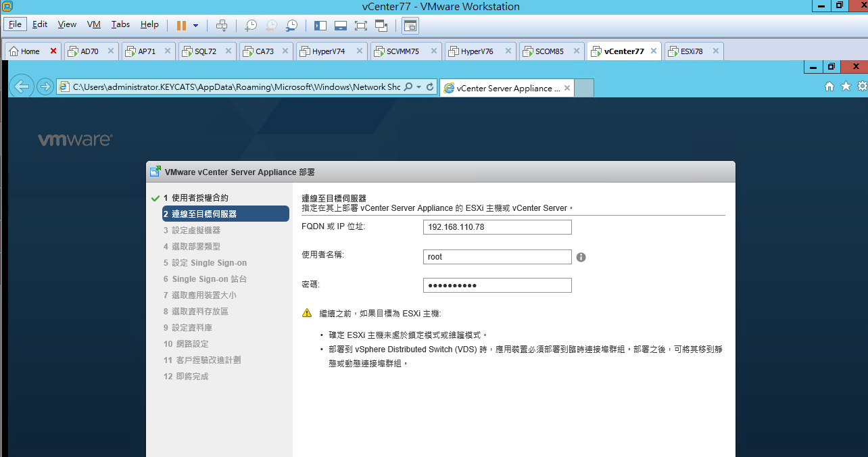Open the File menu
Screen dimensions: 868x457
point(15,24)
